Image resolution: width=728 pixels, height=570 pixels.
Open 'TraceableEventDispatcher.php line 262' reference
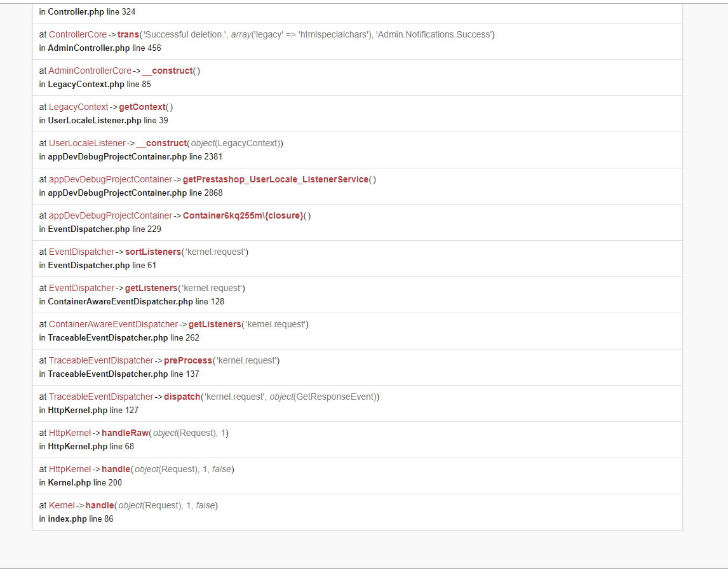123,337
